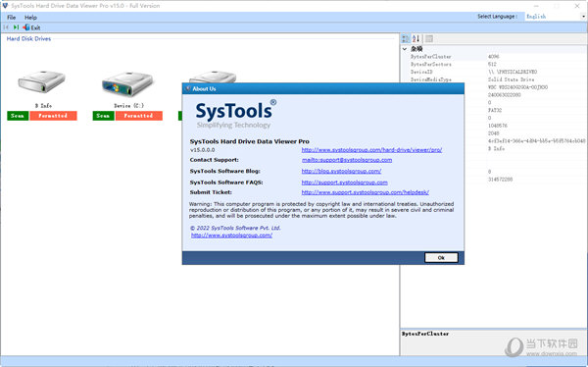The height and width of the screenshot is (367, 588).
Task: Click the Exit toolbar button
Action: (x=32, y=27)
